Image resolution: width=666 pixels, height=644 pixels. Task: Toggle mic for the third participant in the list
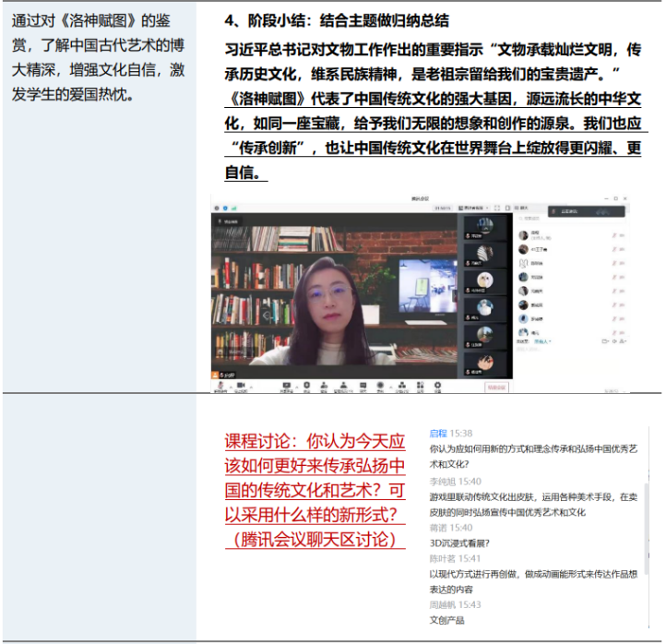(613, 263)
